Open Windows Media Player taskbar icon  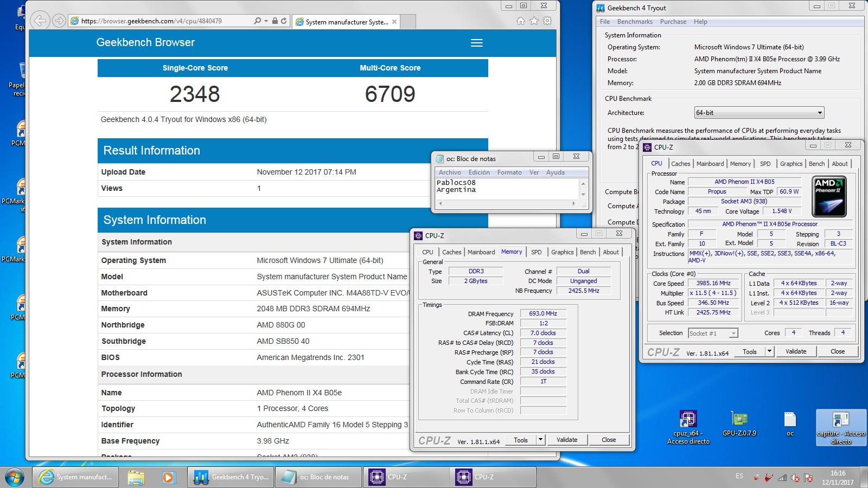[x=168, y=477]
